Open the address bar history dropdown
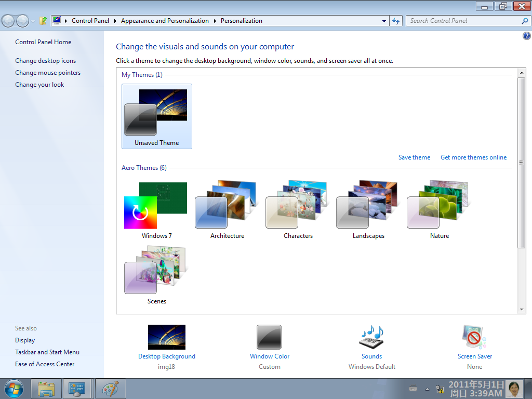The image size is (532, 399). click(384, 21)
